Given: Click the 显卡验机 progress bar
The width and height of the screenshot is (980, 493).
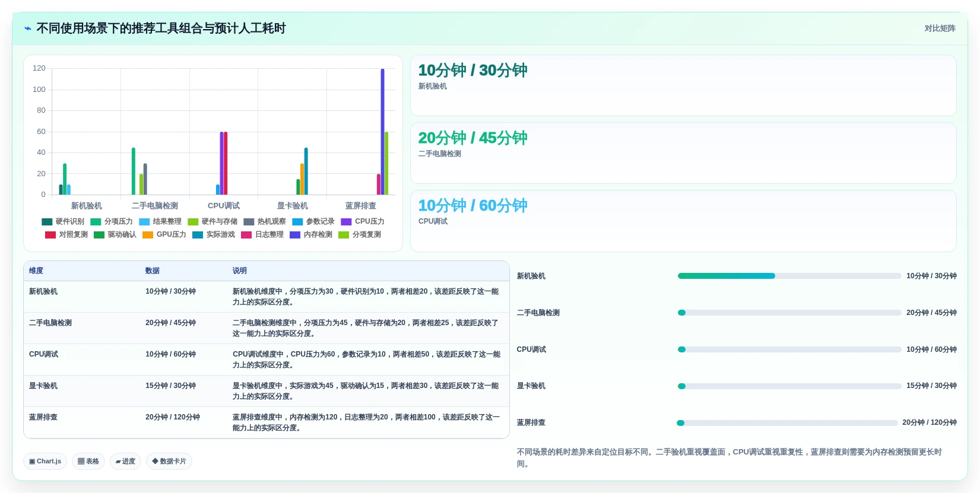Looking at the screenshot, I should (789, 386).
